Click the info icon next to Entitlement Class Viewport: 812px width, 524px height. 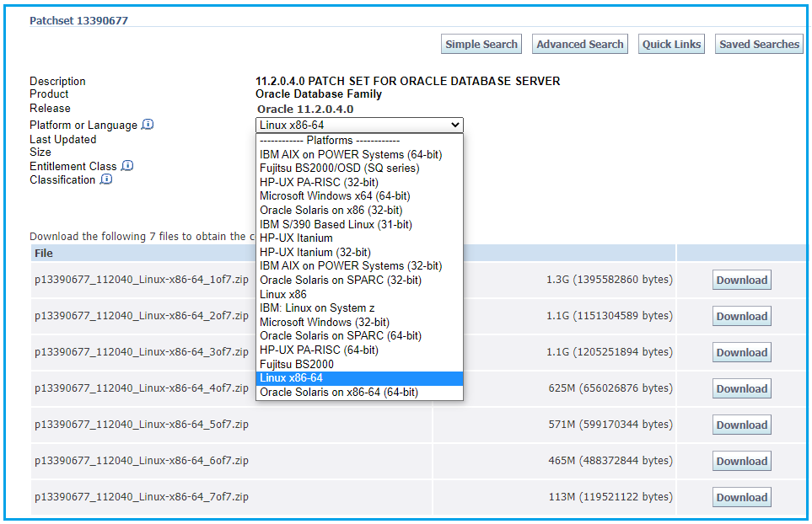pyautogui.click(x=126, y=165)
